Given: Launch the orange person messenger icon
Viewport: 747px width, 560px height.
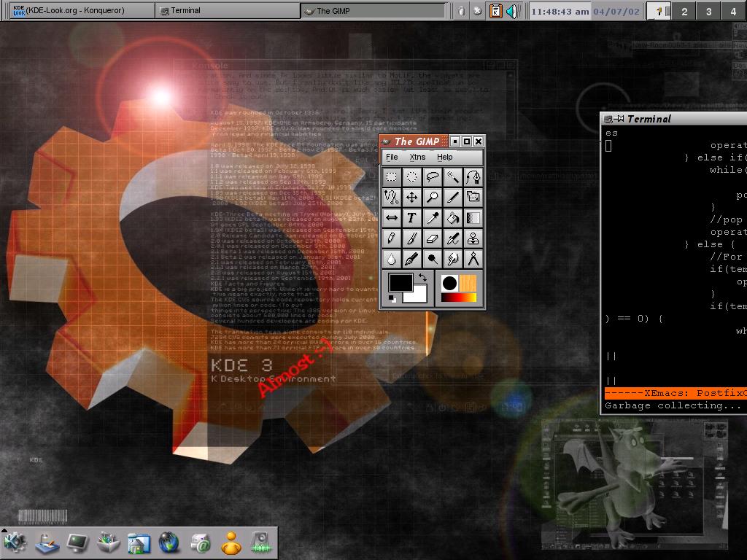Looking at the screenshot, I should point(231,542).
